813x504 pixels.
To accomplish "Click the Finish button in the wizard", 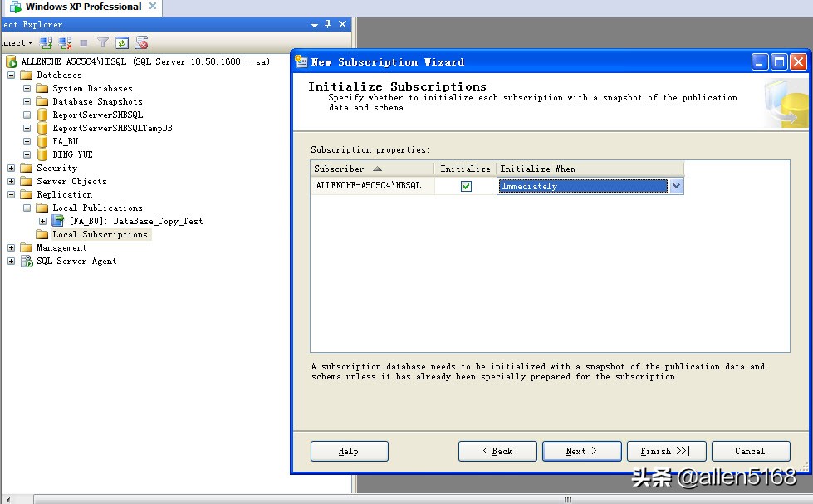I will coord(666,451).
